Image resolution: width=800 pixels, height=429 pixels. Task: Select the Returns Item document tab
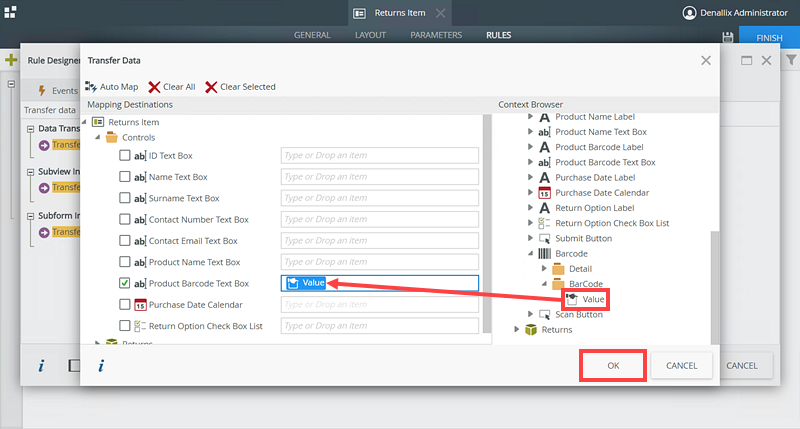click(399, 13)
